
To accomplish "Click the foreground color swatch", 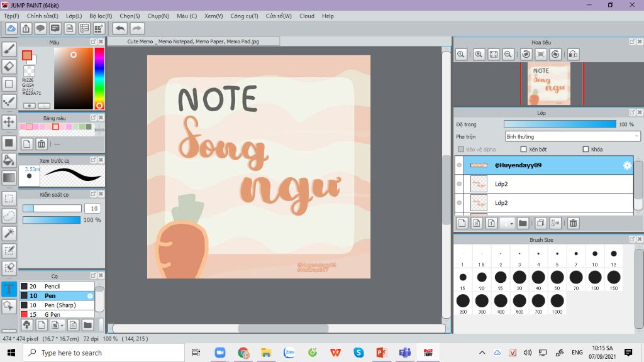I will [x=27, y=55].
